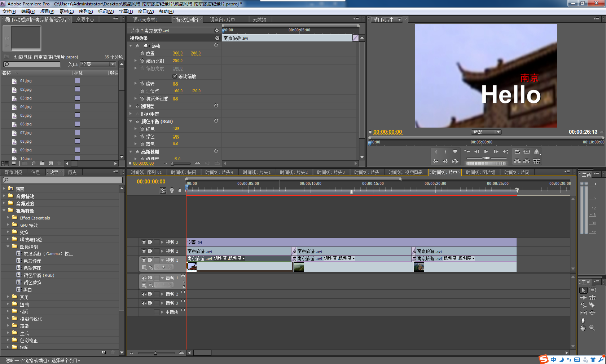Select 颜色平衡 (RGB) effect in list
Screen dimensions: 606x364
[39, 275]
